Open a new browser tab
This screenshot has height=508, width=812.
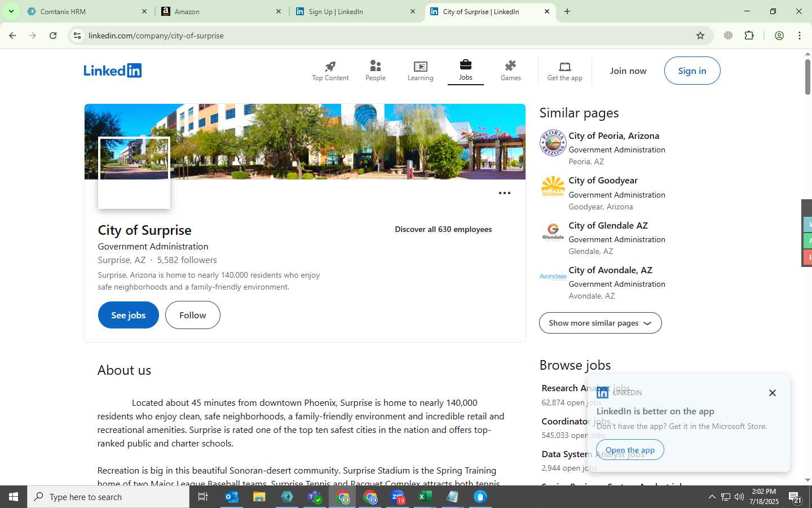pyautogui.click(x=567, y=11)
